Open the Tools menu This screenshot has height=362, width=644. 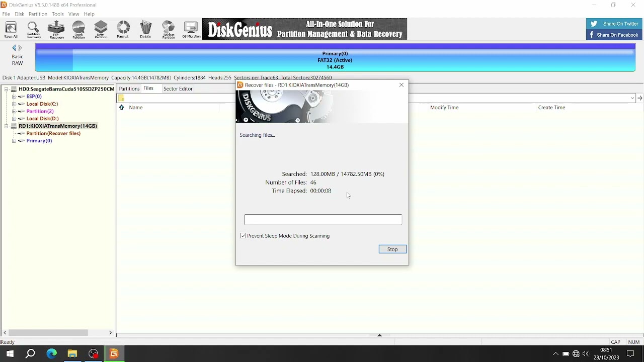pyautogui.click(x=58, y=14)
